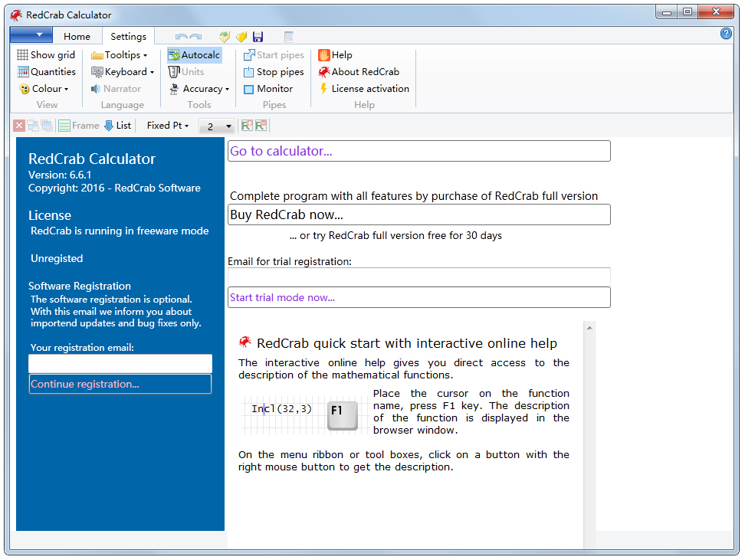Click the Narrator speaker icon
The height and width of the screenshot is (560, 745).
[96, 89]
